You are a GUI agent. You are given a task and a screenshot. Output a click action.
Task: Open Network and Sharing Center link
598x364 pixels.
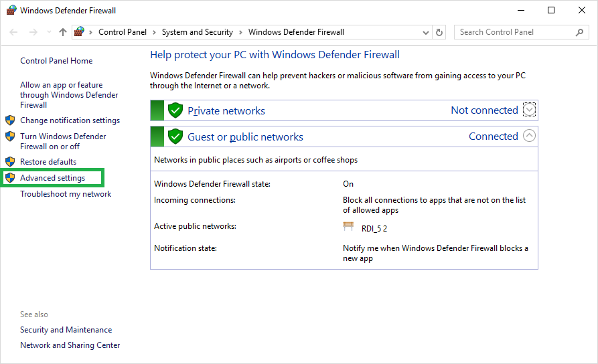[70, 345]
